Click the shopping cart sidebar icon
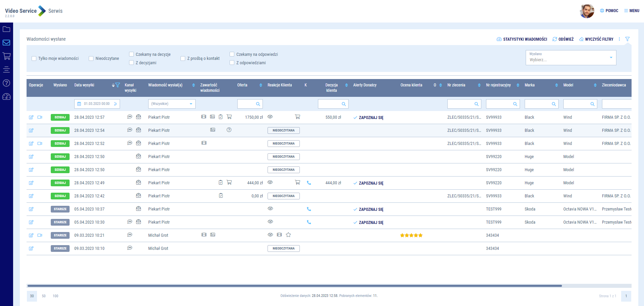This screenshot has width=644, height=306. (6, 56)
